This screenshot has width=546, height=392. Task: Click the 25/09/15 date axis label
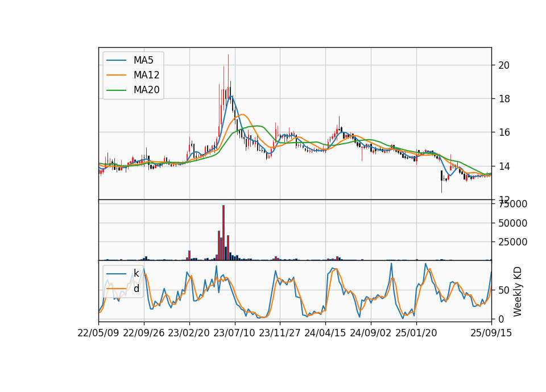click(x=491, y=333)
